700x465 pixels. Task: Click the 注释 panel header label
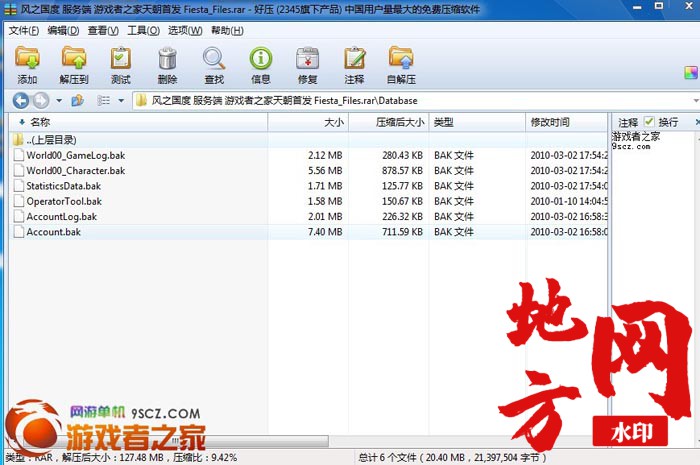[x=628, y=122]
